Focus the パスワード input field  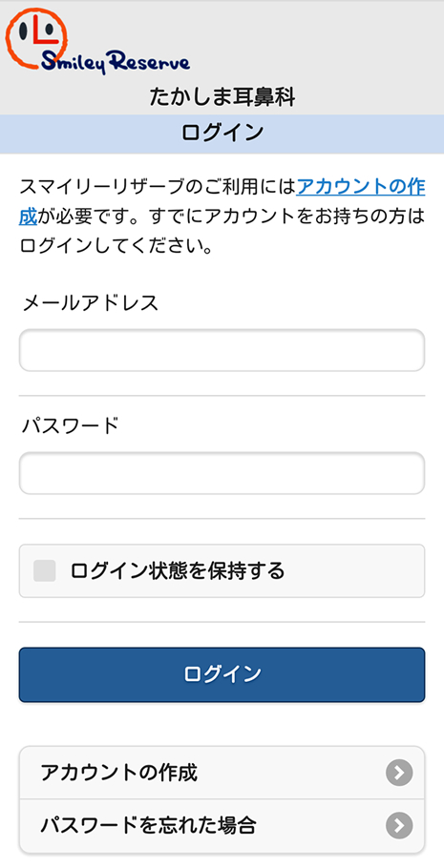pos(222,473)
